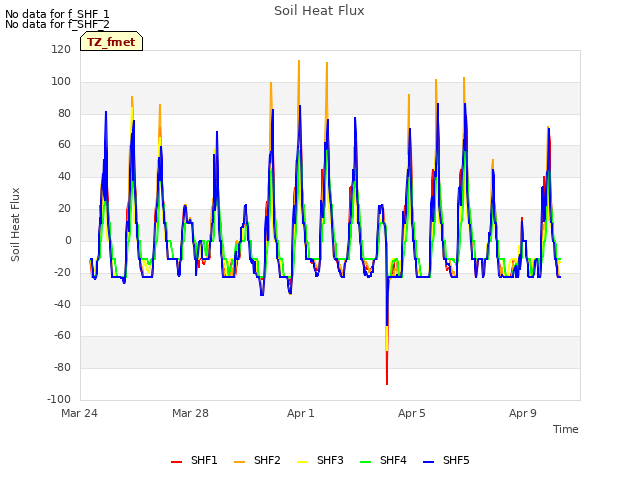This screenshot has height=480, width=640.
Task: Toggle the SHF5 series in the legend
Action: pos(446,460)
